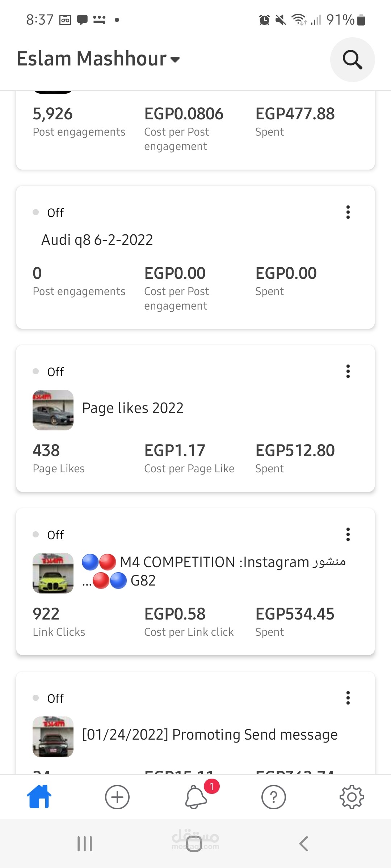Image resolution: width=391 pixels, height=868 pixels.
Task: Open the Page likes 2022 car thumbnail
Action: 53,410
